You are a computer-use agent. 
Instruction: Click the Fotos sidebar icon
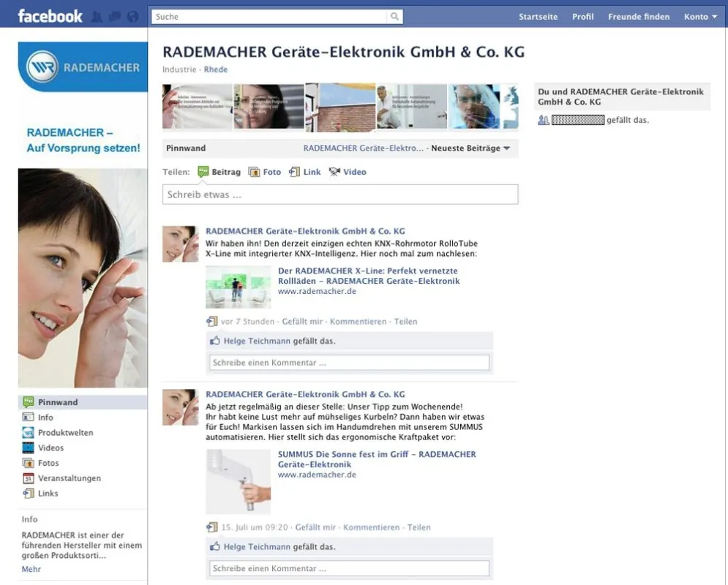(x=29, y=463)
